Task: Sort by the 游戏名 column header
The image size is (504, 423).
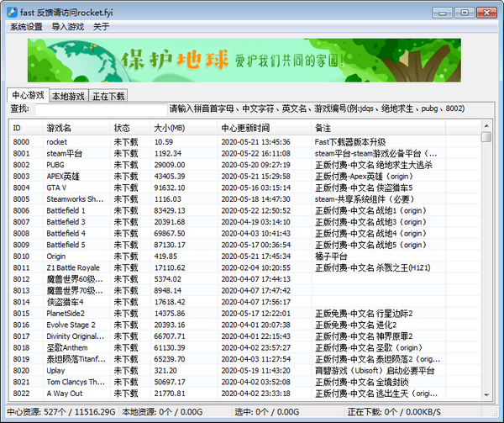Action: pos(76,128)
